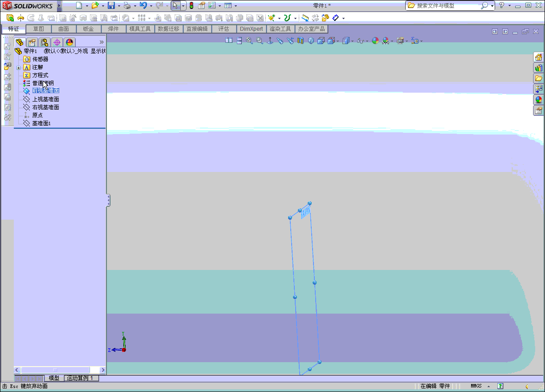Open the 办公室产品 tab
545x392 pixels.
[x=311, y=29]
